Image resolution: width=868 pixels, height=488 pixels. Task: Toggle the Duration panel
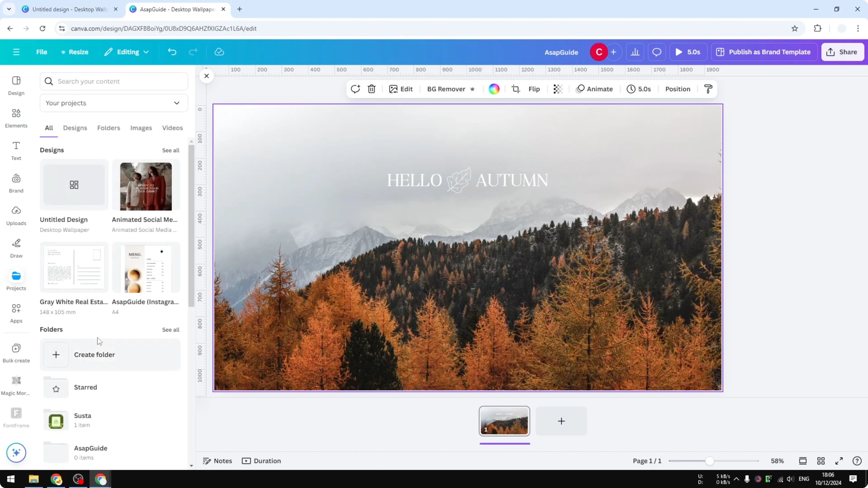(x=262, y=461)
